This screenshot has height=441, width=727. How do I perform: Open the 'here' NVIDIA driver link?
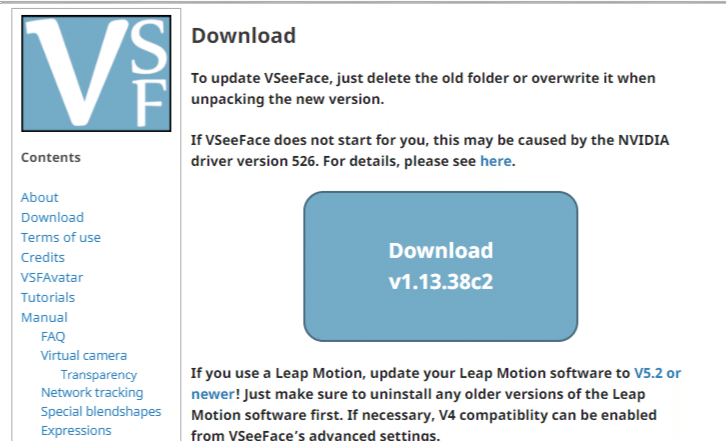[x=496, y=160]
